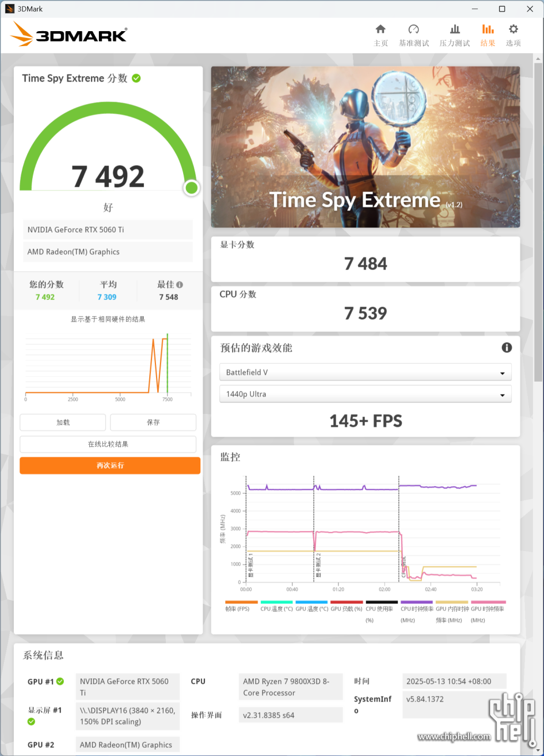The image size is (544, 756).
Task: Click the DISPLAY16 3840 × 2160 field
Action: click(x=128, y=716)
